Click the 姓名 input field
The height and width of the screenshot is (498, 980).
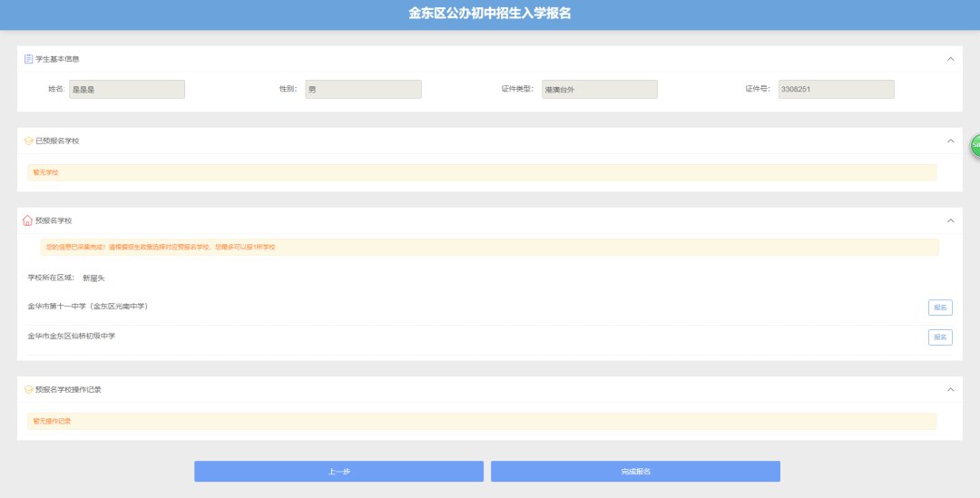click(126, 89)
